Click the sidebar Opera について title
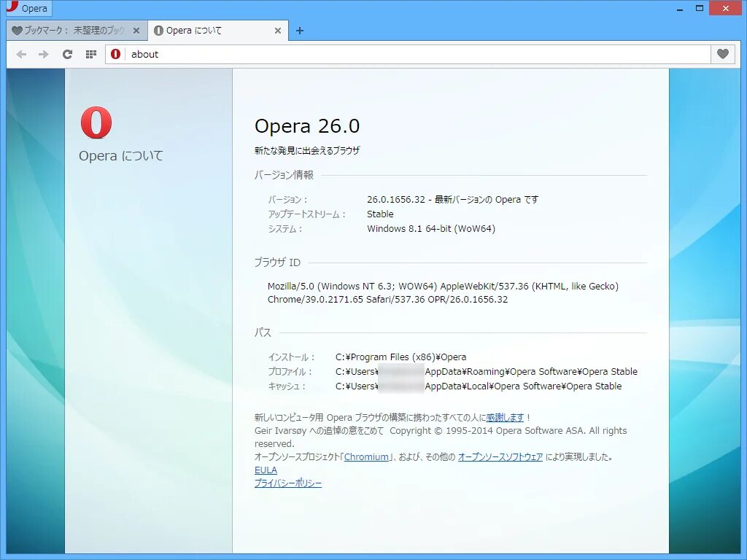Image resolution: width=747 pixels, height=560 pixels. 121,156
